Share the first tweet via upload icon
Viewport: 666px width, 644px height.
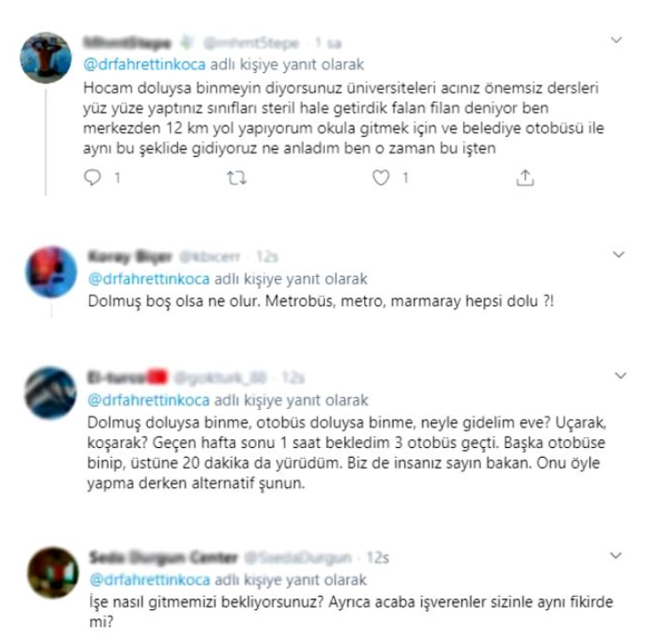525,177
